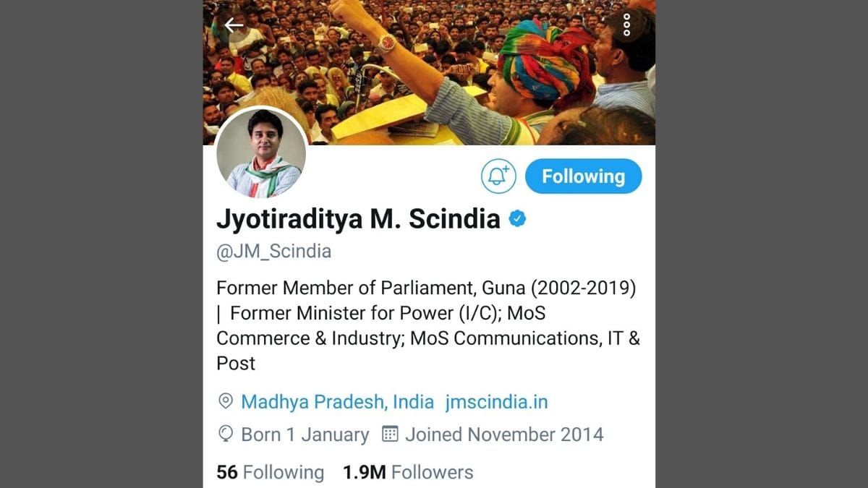Tap the Jyotiraditya M. Scindia name
Screen dimensions: 868x488
pos(358,219)
